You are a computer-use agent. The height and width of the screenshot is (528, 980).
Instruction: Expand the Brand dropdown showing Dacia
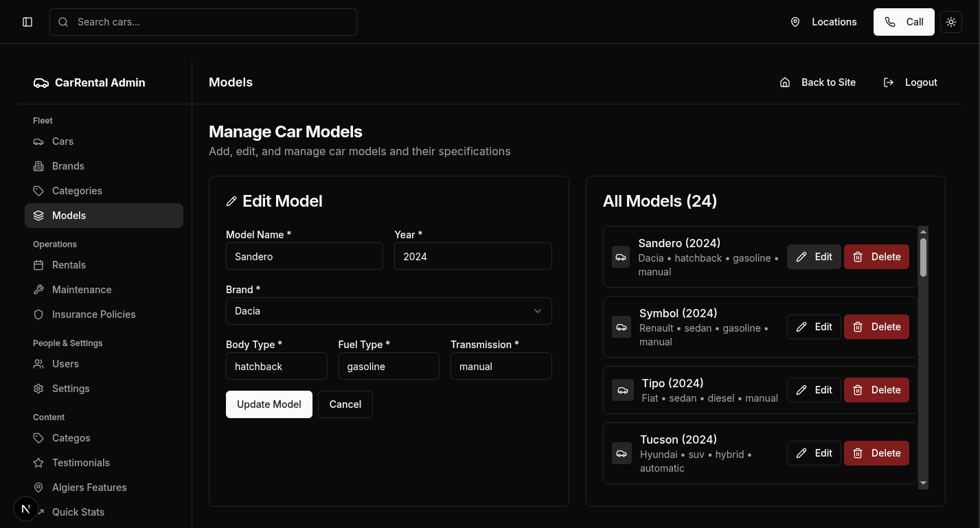coord(389,311)
